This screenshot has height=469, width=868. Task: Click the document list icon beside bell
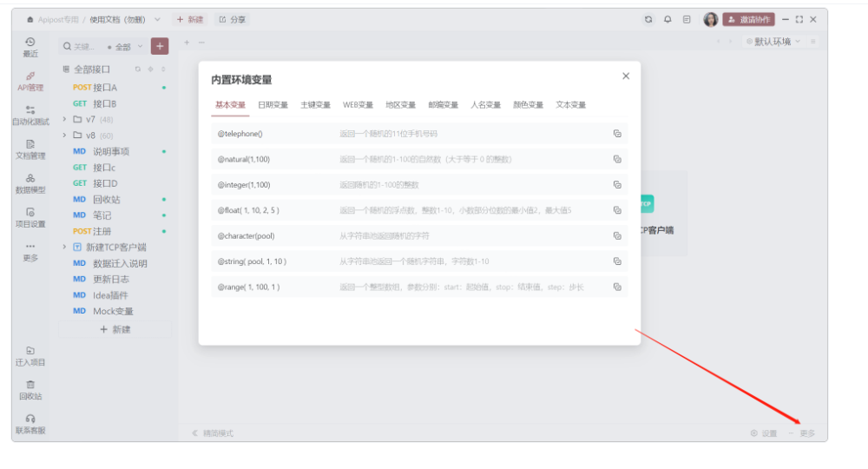[x=687, y=19]
